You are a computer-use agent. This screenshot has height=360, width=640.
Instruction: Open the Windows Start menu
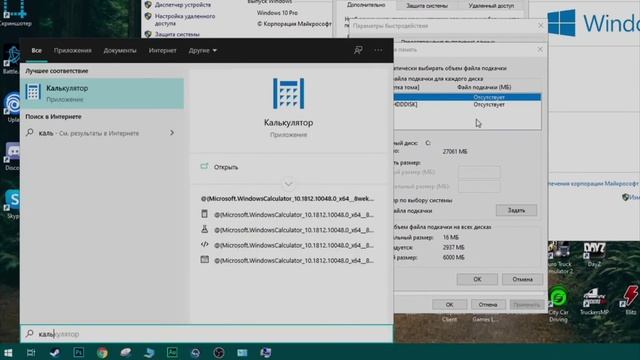(8, 353)
